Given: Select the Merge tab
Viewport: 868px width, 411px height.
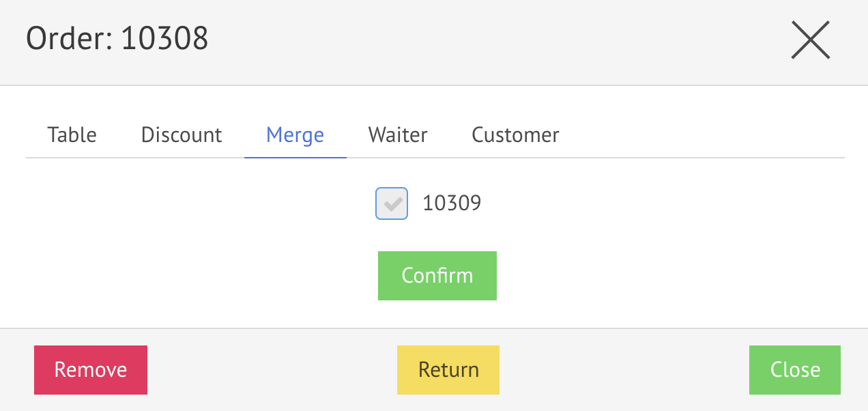Looking at the screenshot, I should (295, 135).
